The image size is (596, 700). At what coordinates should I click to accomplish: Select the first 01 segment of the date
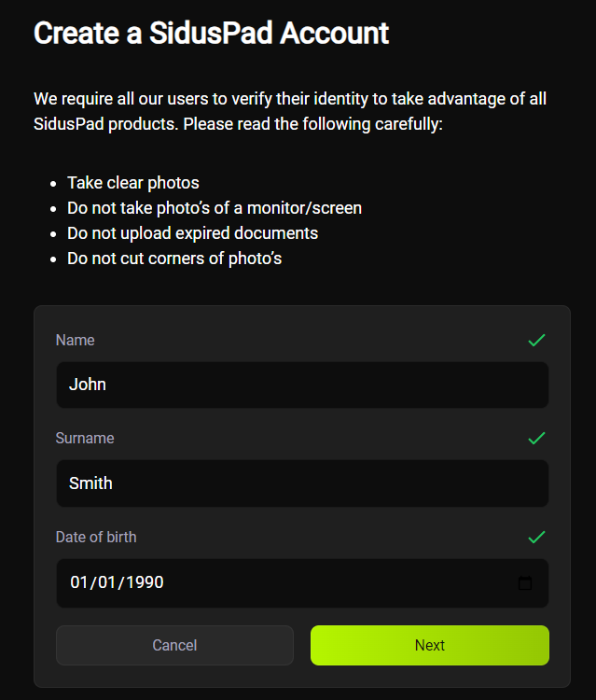point(79,583)
